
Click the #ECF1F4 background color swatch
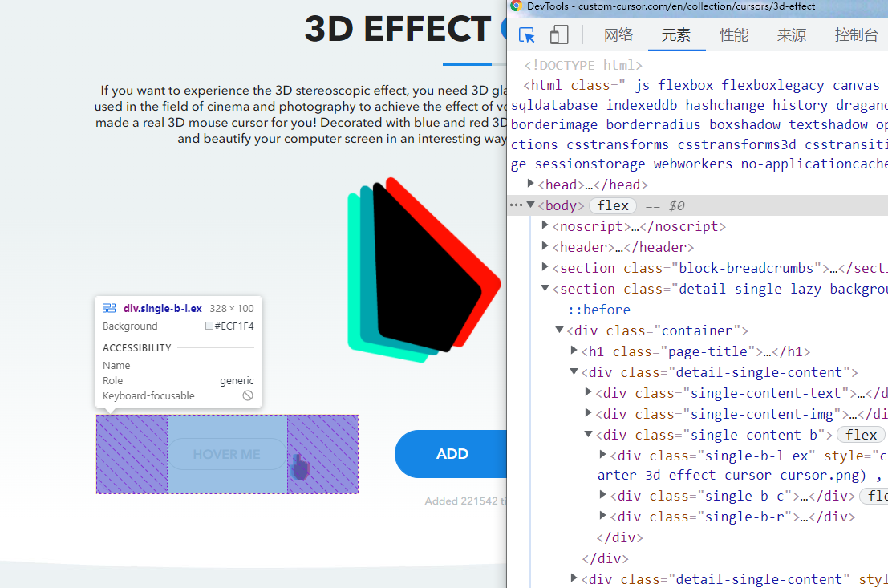209,326
